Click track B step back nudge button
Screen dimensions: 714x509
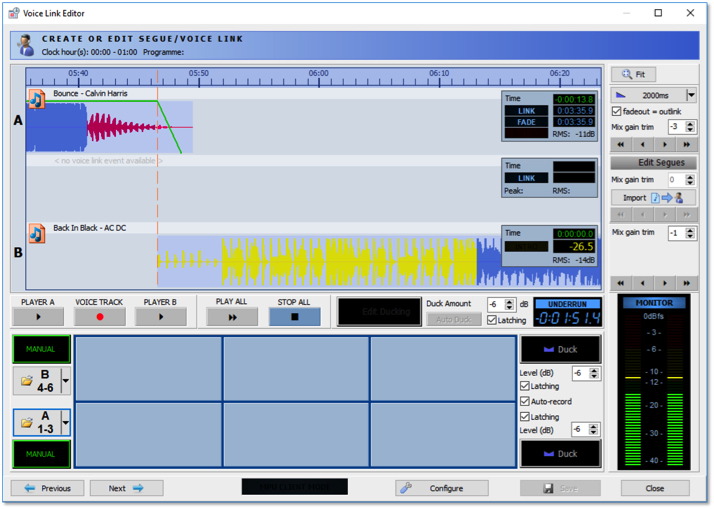click(x=643, y=283)
